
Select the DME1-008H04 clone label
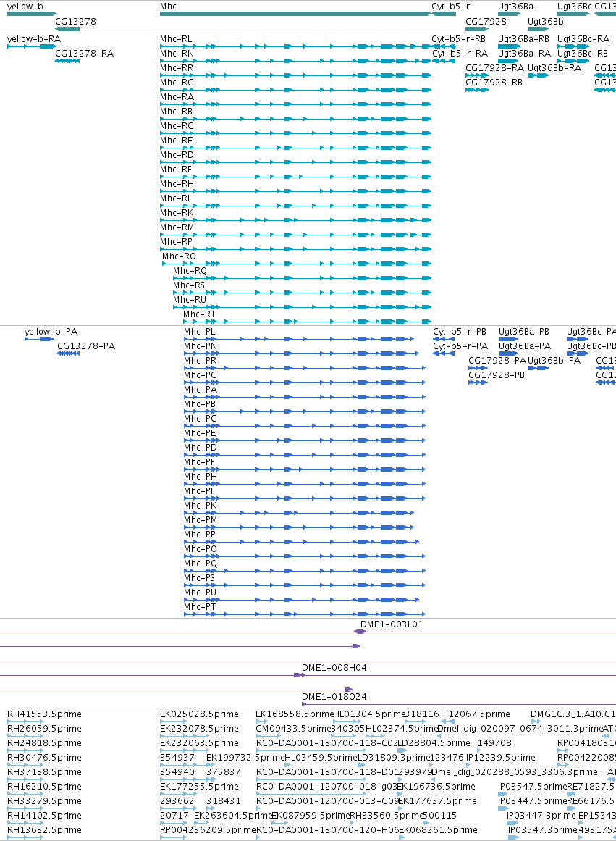click(334, 668)
